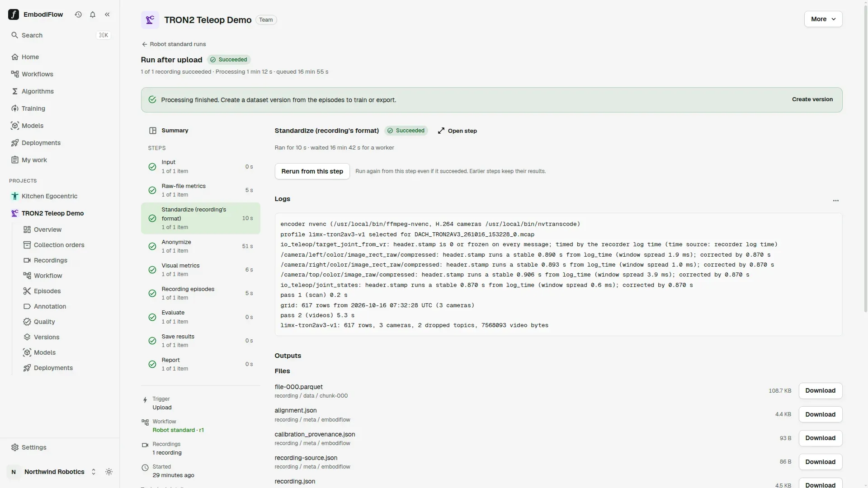Open the More dropdown menu
The width and height of the screenshot is (868, 488).
pyautogui.click(x=823, y=19)
